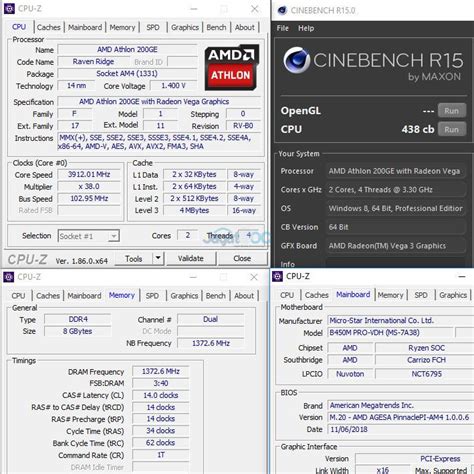Click the Validate button

point(191,258)
